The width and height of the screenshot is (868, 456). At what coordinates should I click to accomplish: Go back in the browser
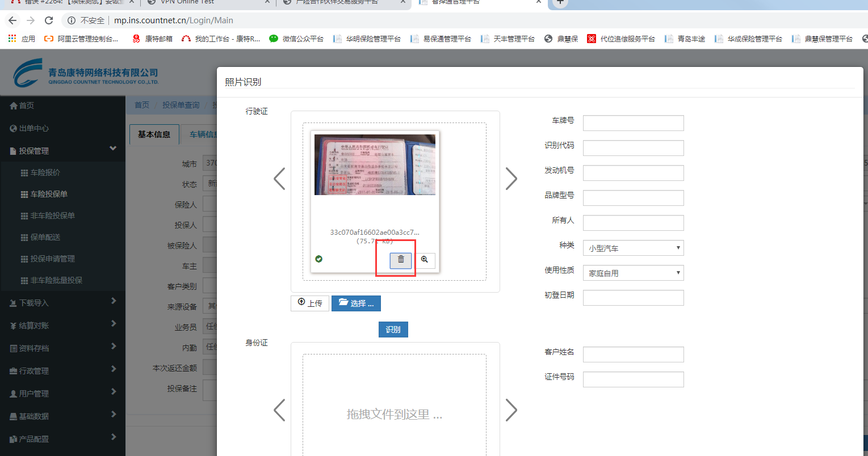pos(13,20)
